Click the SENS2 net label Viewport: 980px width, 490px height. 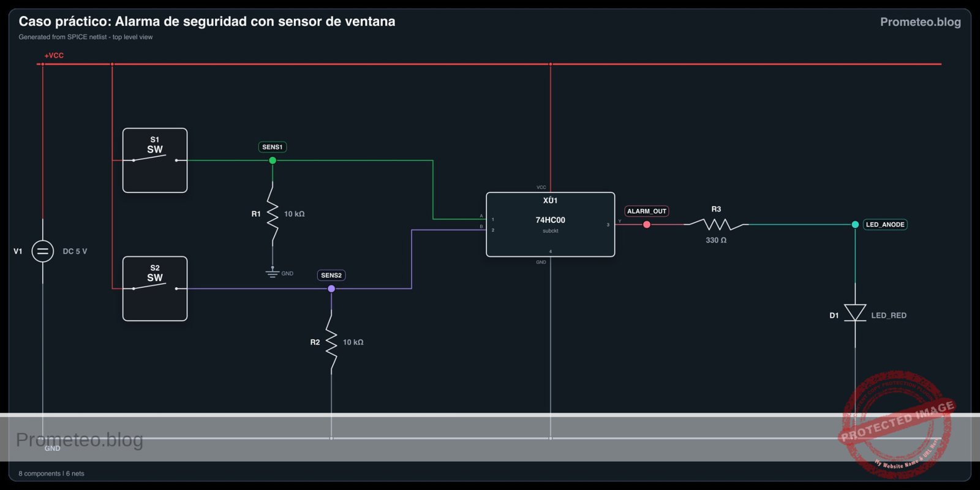(x=331, y=275)
